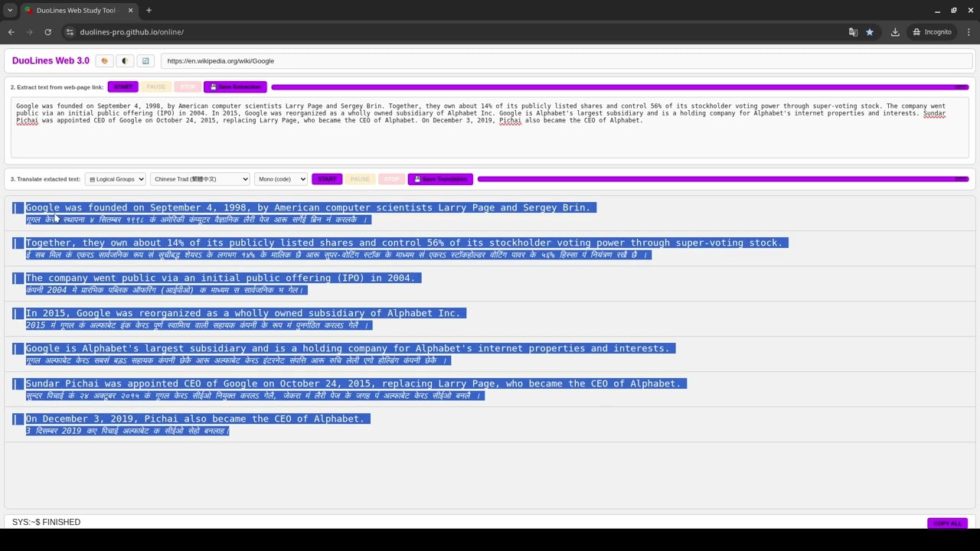Click PAUSE in the extract text section

coord(155,87)
